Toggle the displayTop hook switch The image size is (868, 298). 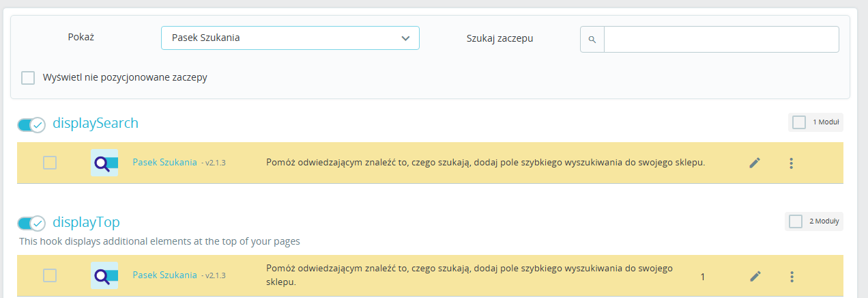(31, 223)
